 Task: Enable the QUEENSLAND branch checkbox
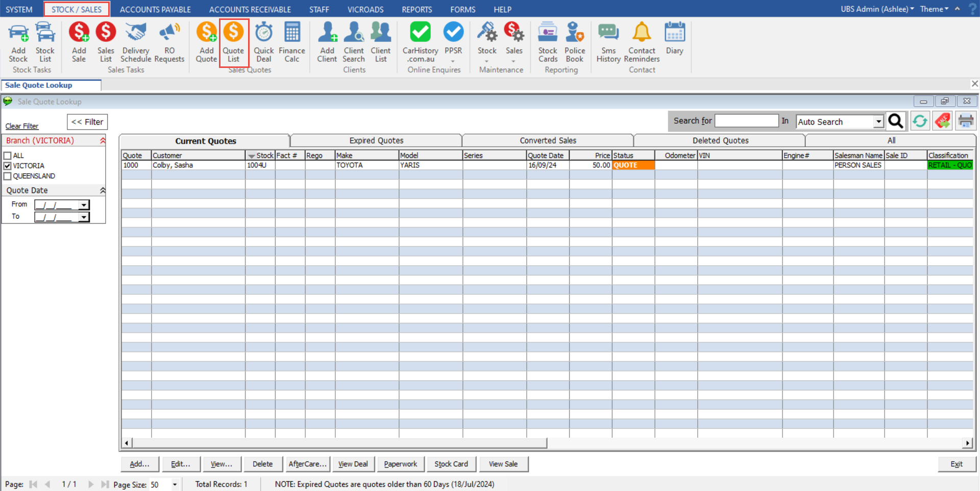pos(8,176)
